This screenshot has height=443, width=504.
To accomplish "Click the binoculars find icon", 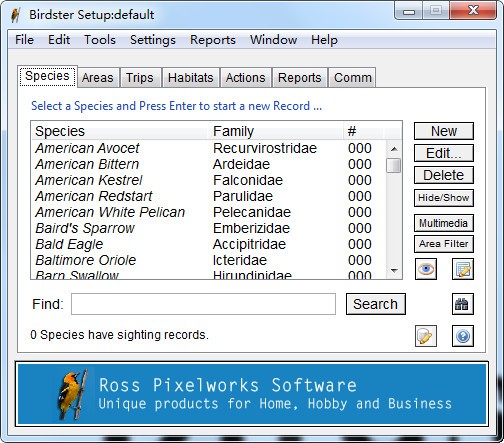I will coord(463,304).
